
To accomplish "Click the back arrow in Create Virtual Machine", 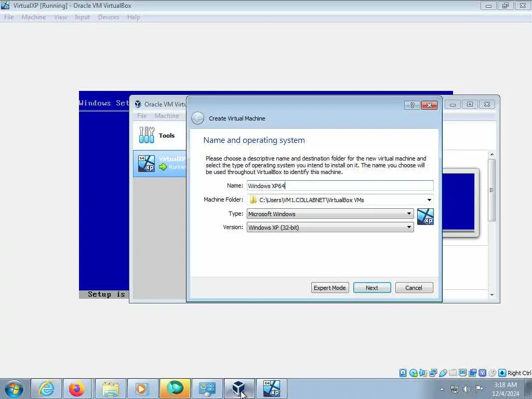I will [197, 118].
